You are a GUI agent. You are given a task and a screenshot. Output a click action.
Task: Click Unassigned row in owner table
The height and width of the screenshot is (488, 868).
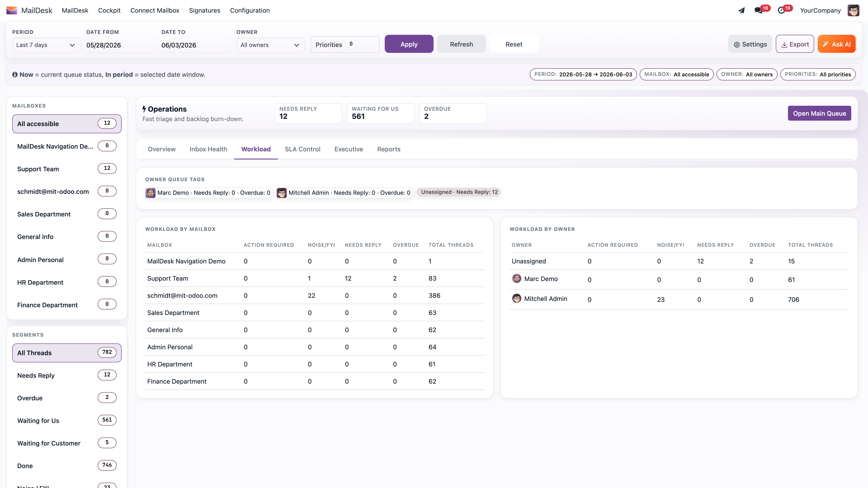coord(679,261)
